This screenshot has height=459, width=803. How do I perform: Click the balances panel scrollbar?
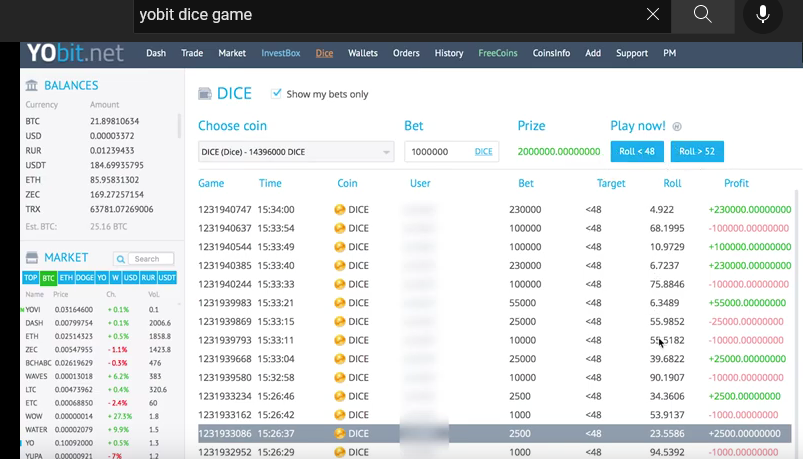[x=179, y=126]
